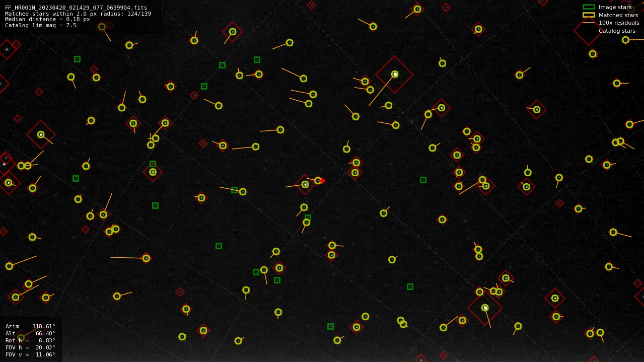
Task: Click the '100x residuals' legend line sample
Action: (589, 23)
